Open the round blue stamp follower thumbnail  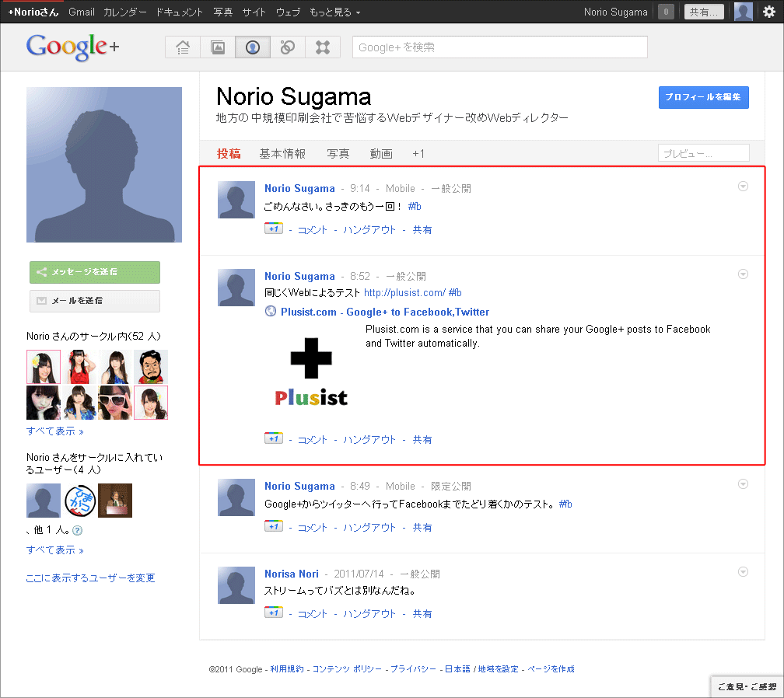[79, 501]
